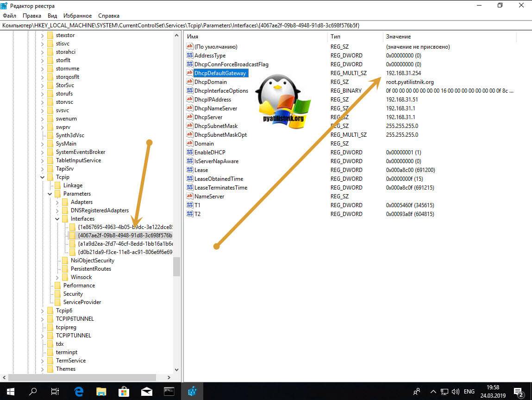The width and height of the screenshot is (532, 400).
Task: Open the Правка menu
Action: point(32,16)
